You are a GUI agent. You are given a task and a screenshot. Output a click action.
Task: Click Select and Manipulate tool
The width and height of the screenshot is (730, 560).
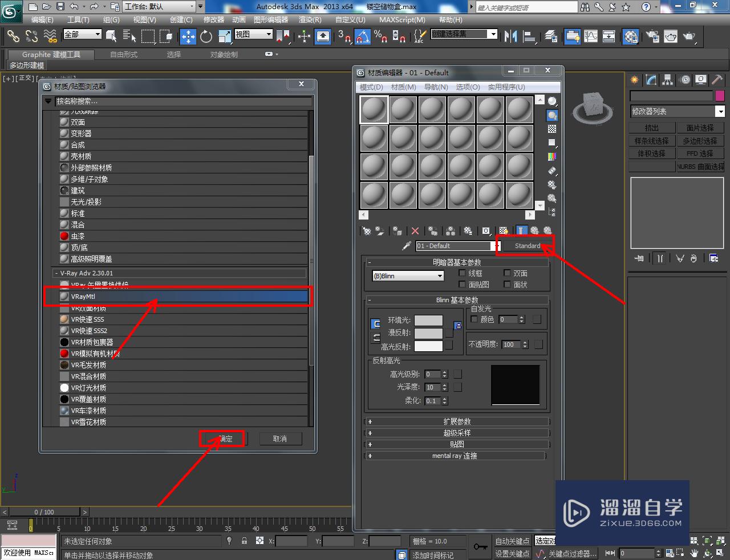304,36
